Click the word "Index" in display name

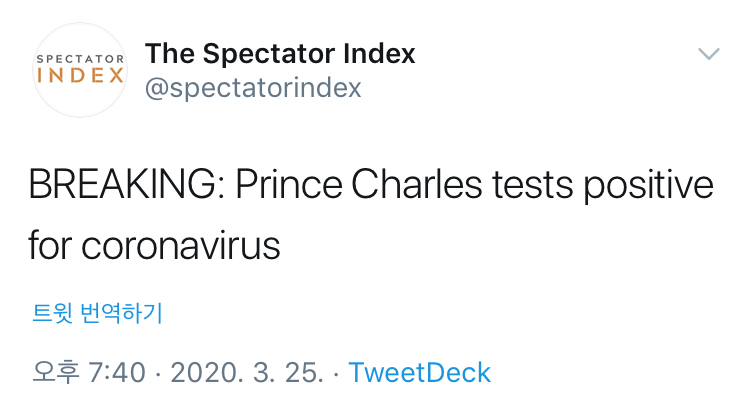[x=378, y=53]
